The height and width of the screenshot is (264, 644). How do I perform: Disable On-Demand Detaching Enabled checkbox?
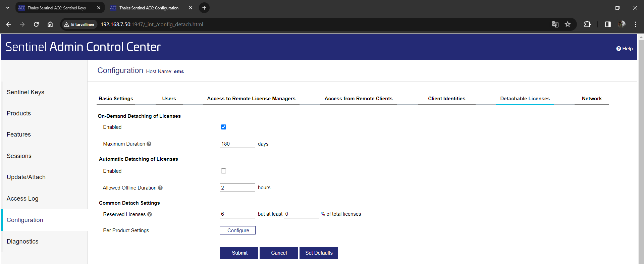click(x=223, y=127)
